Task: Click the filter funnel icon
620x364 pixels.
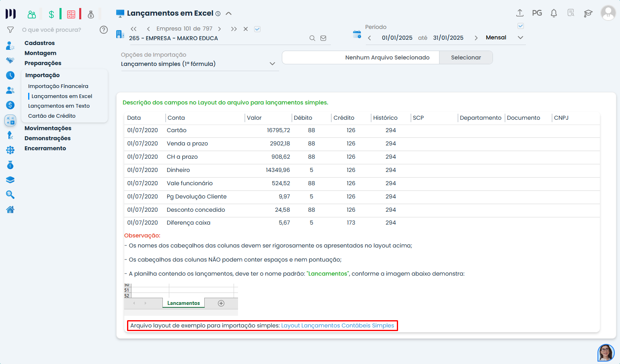Action: point(10,30)
